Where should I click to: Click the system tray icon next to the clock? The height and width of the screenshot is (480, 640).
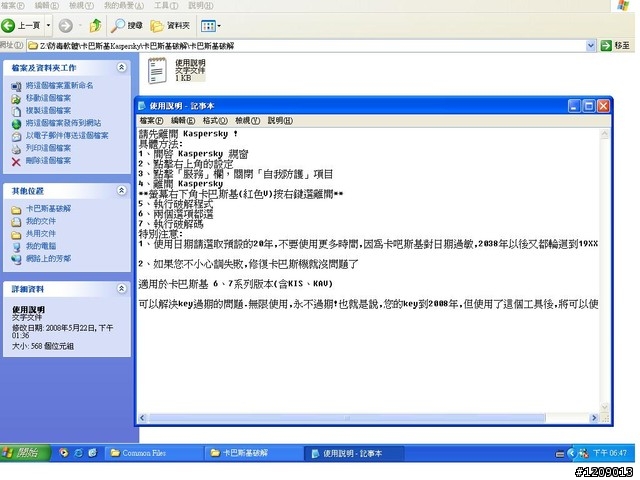click(x=583, y=453)
